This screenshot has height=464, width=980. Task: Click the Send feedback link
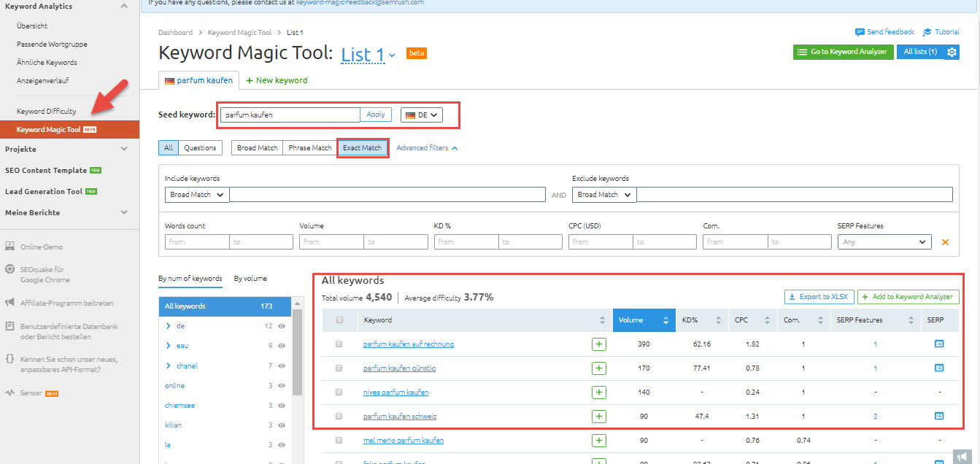[884, 32]
